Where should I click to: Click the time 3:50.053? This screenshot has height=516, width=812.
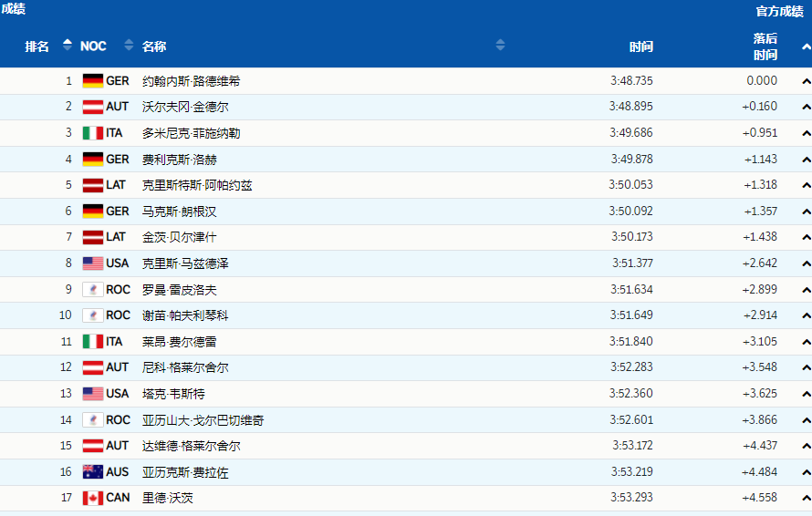630,185
